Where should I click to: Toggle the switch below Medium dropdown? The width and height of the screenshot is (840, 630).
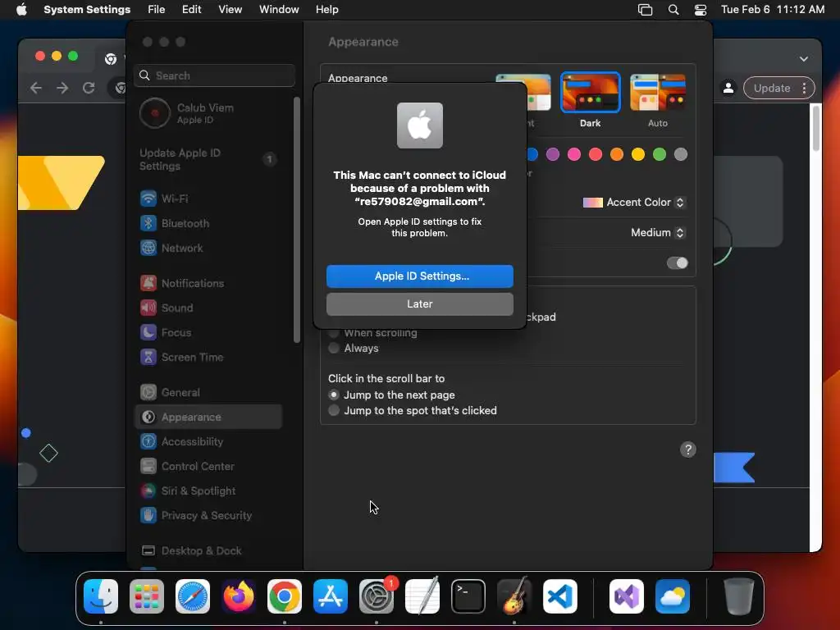tap(677, 263)
